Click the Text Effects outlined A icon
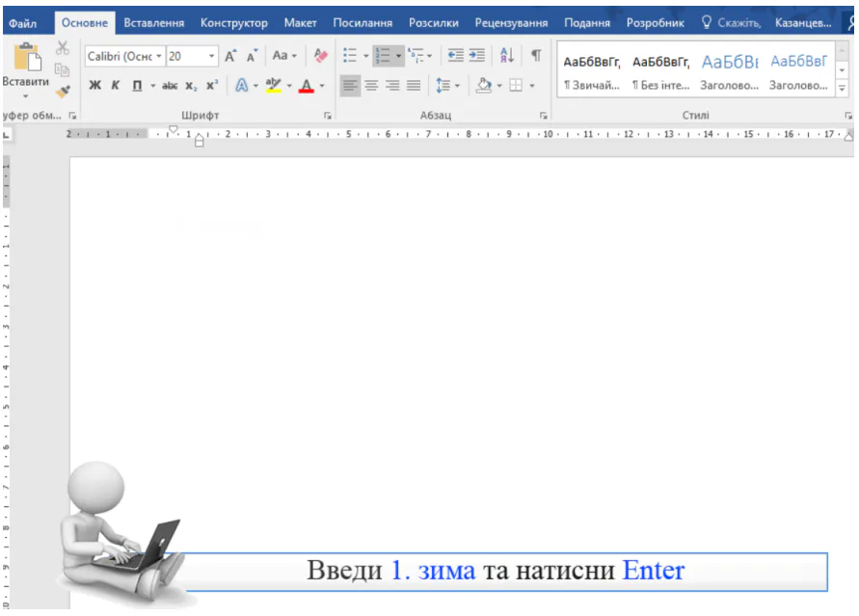Image resolution: width=859 pixels, height=616 pixels. tap(242, 86)
